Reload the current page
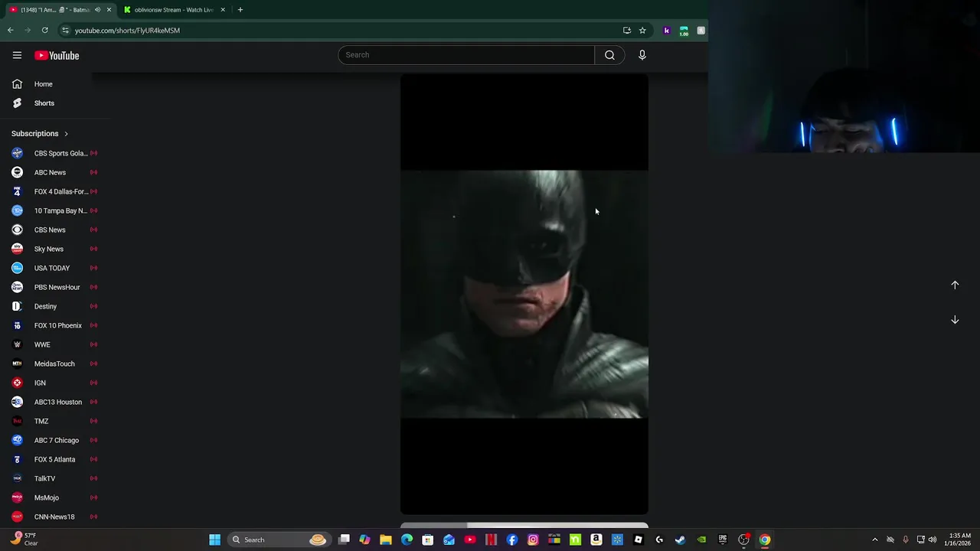The image size is (980, 551). click(x=45, y=31)
